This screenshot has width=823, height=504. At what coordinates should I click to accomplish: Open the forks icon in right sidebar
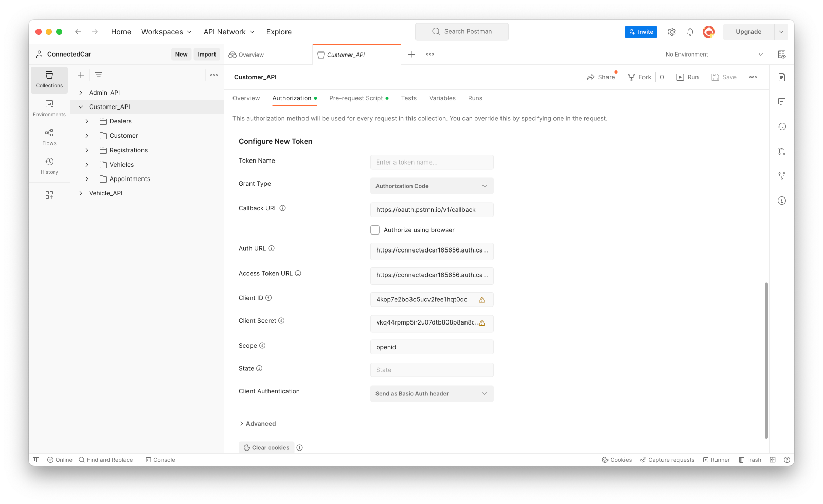tap(782, 176)
